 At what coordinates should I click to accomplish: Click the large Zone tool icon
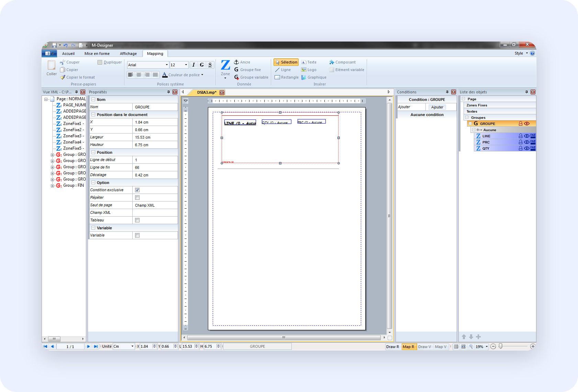(225, 65)
